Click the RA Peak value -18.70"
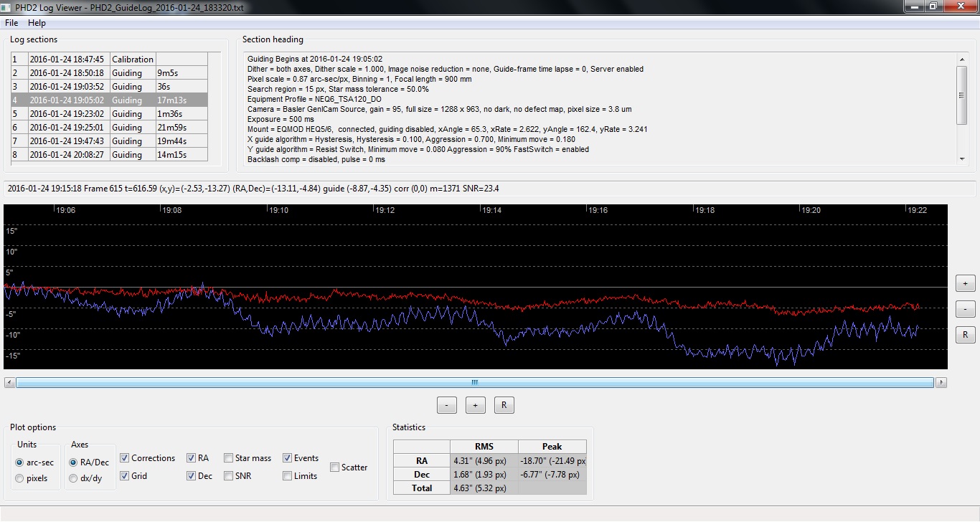The height and width of the screenshot is (522, 980). 552,461
